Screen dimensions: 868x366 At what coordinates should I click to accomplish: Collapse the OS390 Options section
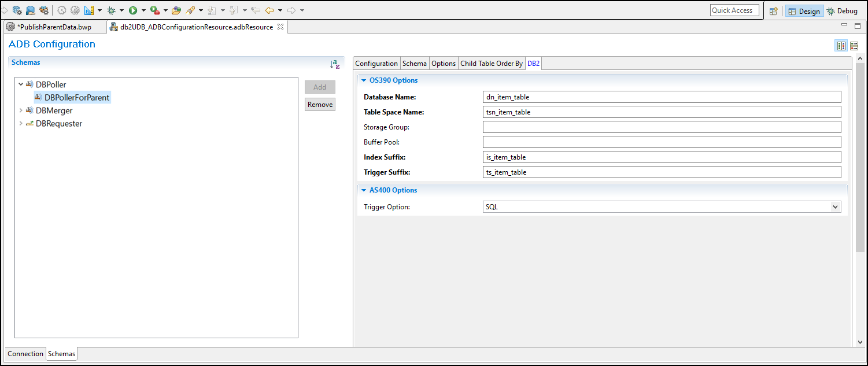tap(364, 80)
